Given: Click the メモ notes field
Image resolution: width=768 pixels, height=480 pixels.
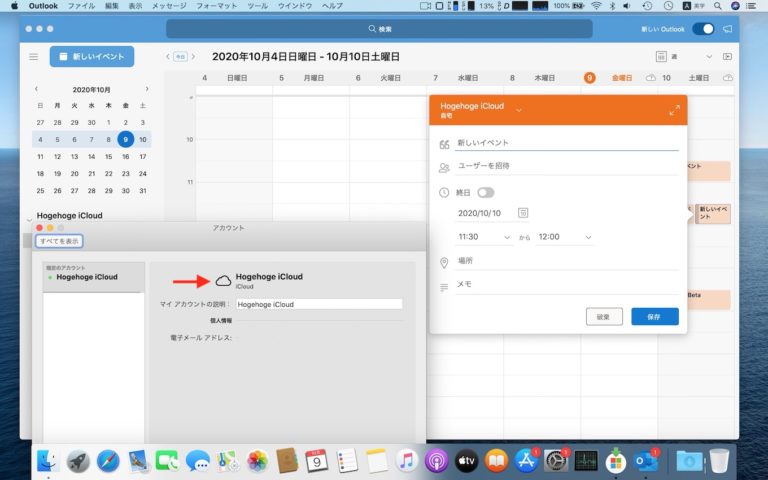Looking at the screenshot, I should coord(567,285).
